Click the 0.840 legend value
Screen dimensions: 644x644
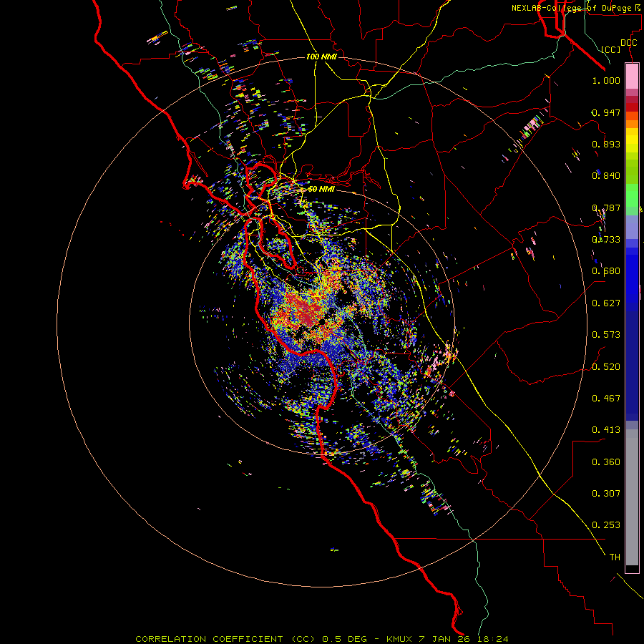tap(606, 176)
